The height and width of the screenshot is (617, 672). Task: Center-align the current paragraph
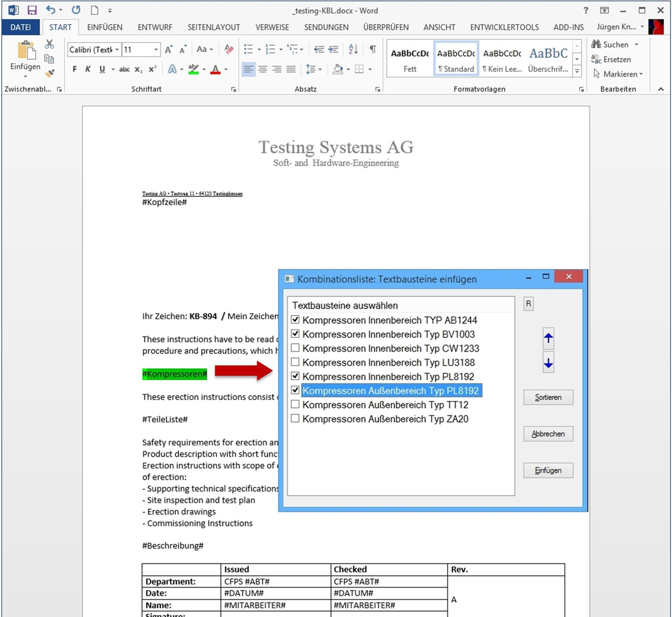click(262, 69)
